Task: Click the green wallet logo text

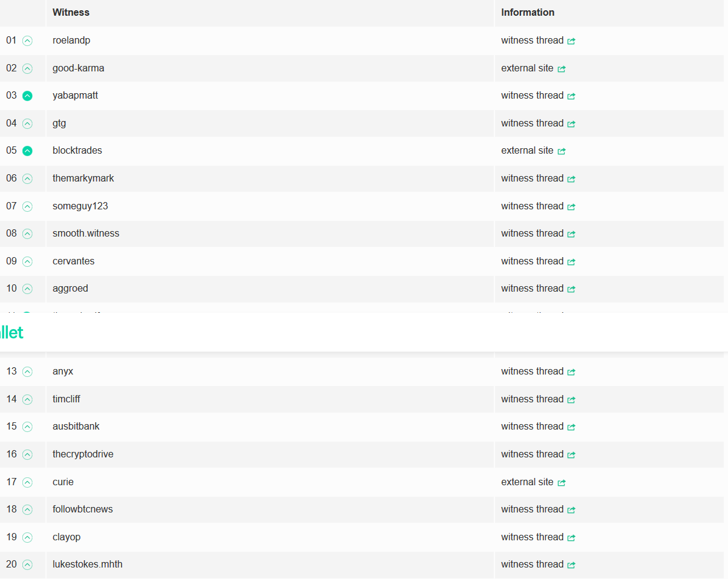Action: [x=11, y=332]
